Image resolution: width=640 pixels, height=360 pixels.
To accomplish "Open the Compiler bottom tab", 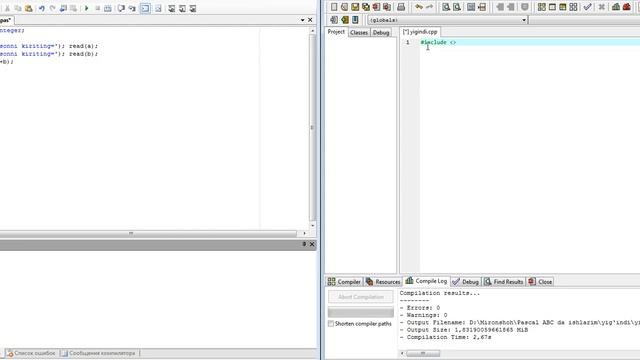I will click(344, 282).
